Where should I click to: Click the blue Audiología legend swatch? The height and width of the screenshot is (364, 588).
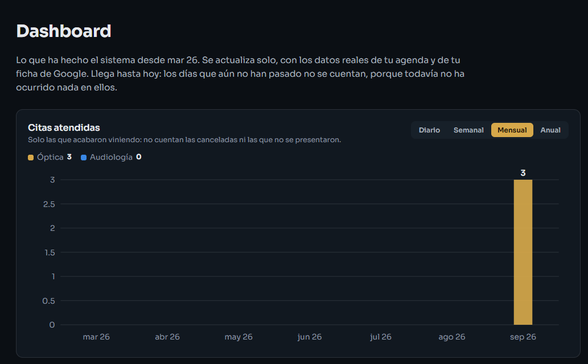coord(84,158)
